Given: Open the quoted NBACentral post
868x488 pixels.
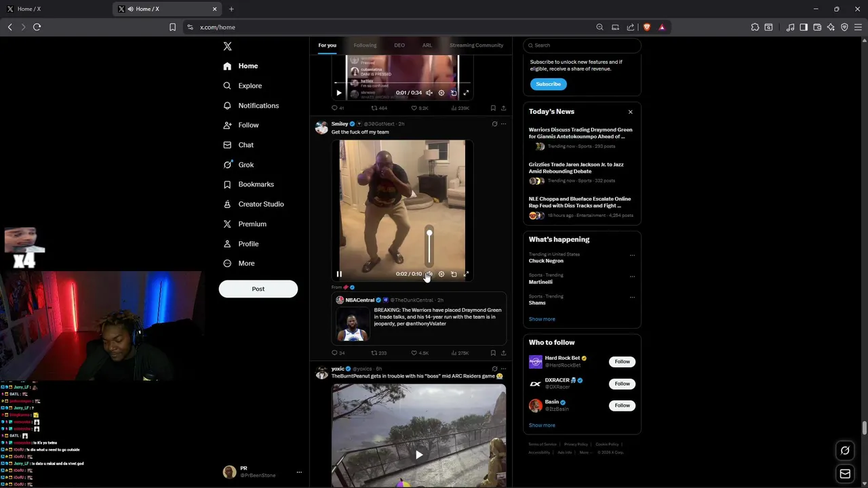Looking at the screenshot, I should coord(418,319).
